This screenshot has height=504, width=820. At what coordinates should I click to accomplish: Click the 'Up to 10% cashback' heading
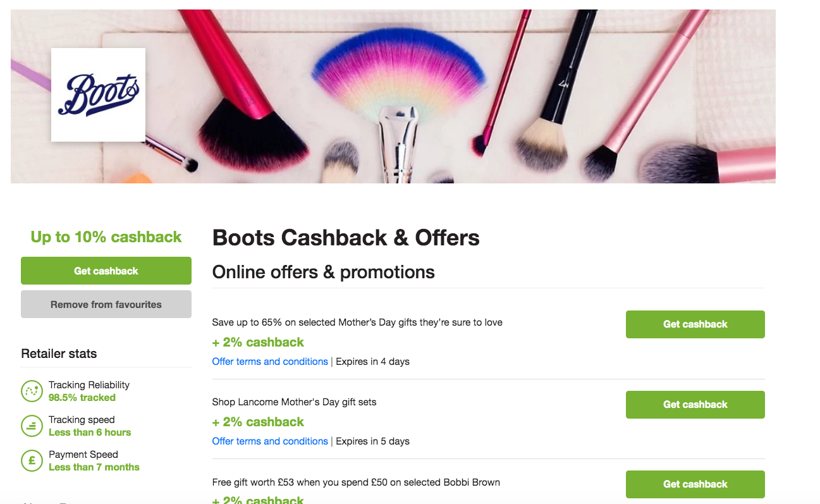106,236
